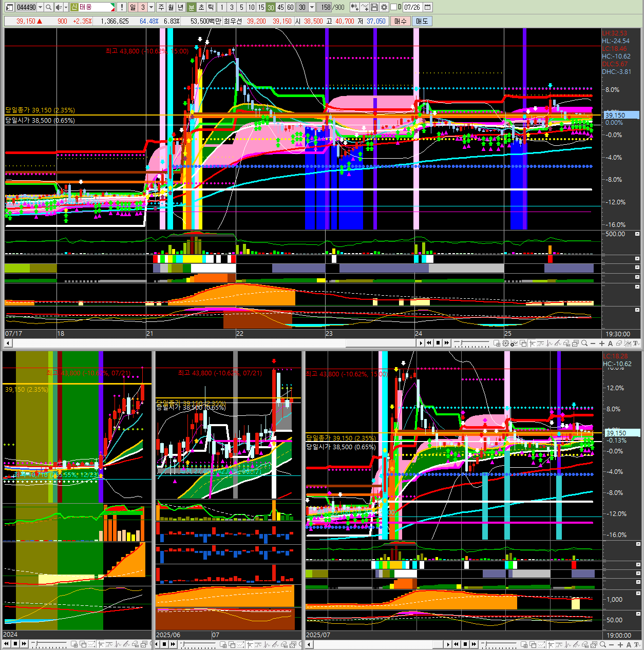
Task: Click the magnifier zoom tool in top chart toolbar
Action: point(584,343)
